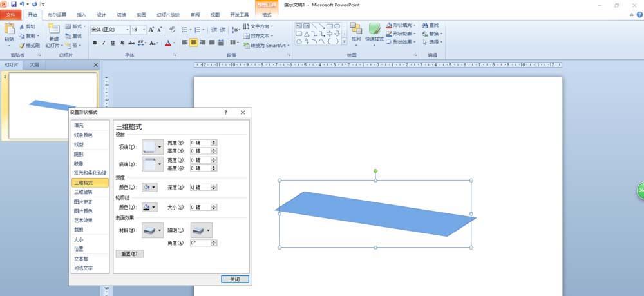
Task: Switch to the Format (格式) ribbon tab
Action: (x=267, y=15)
